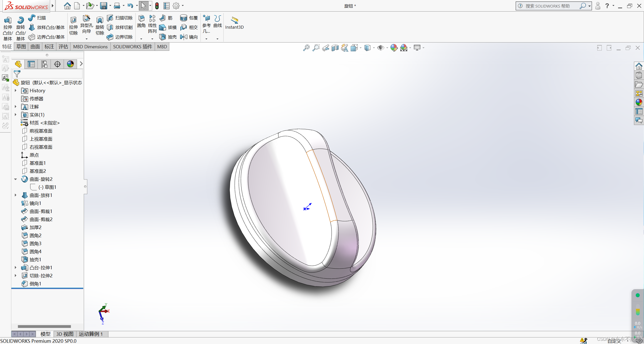Click the Rebuild traffic light icon
644x344 pixels.
pyautogui.click(x=157, y=6)
